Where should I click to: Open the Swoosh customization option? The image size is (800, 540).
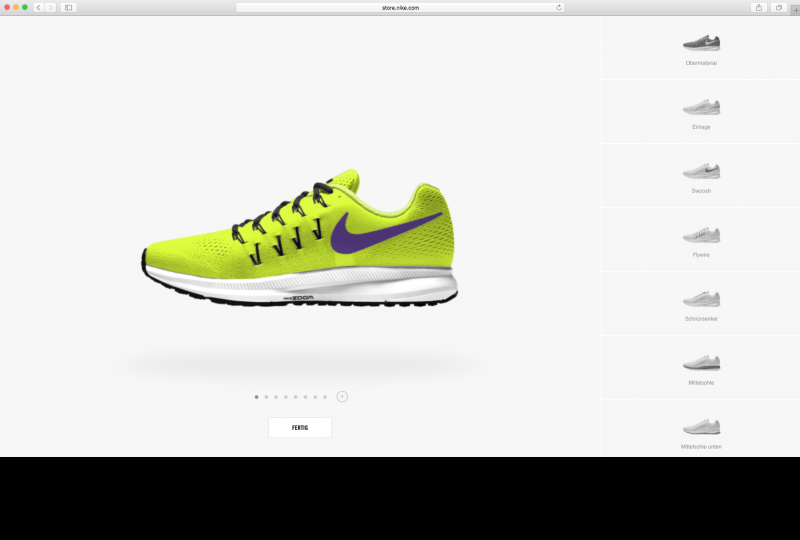(701, 172)
